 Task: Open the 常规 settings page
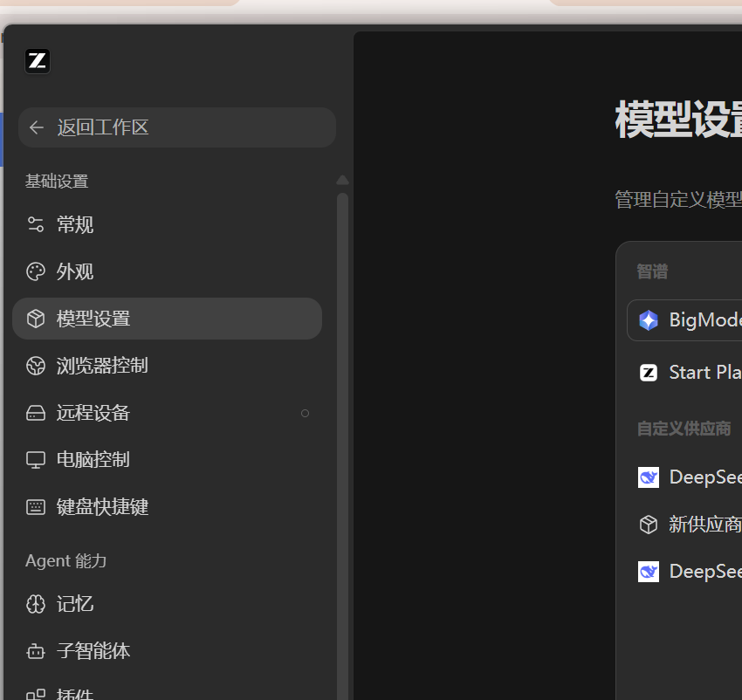point(167,224)
